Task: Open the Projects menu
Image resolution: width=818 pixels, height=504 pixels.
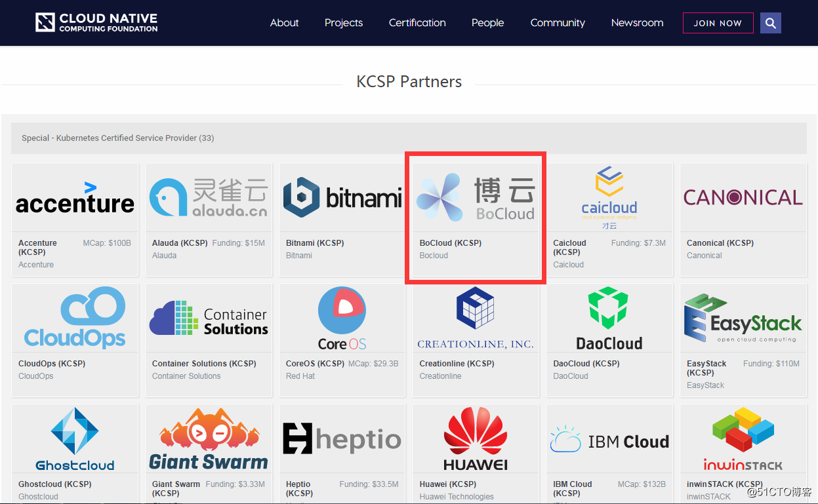Action: (x=343, y=22)
